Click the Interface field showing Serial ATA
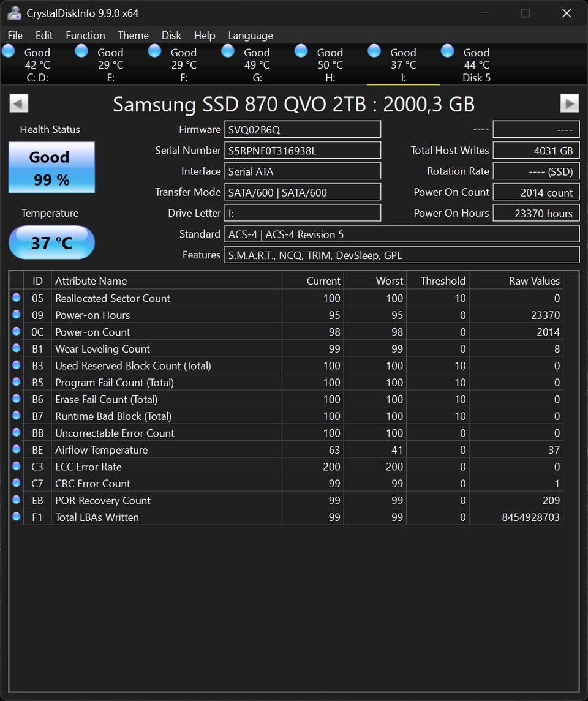The height and width of the screenshot is (701, 588). [303, 171]
